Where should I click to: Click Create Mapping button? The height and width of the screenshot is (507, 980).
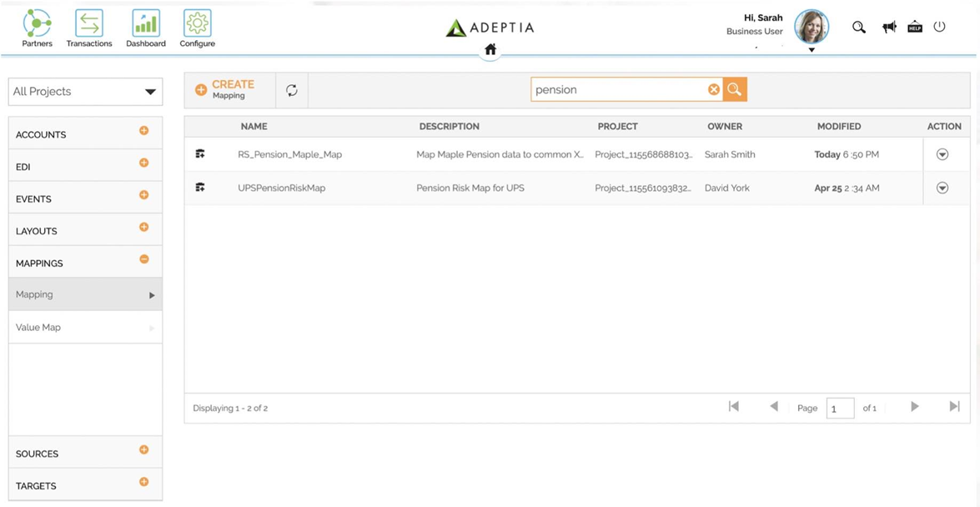coord(225,89)
